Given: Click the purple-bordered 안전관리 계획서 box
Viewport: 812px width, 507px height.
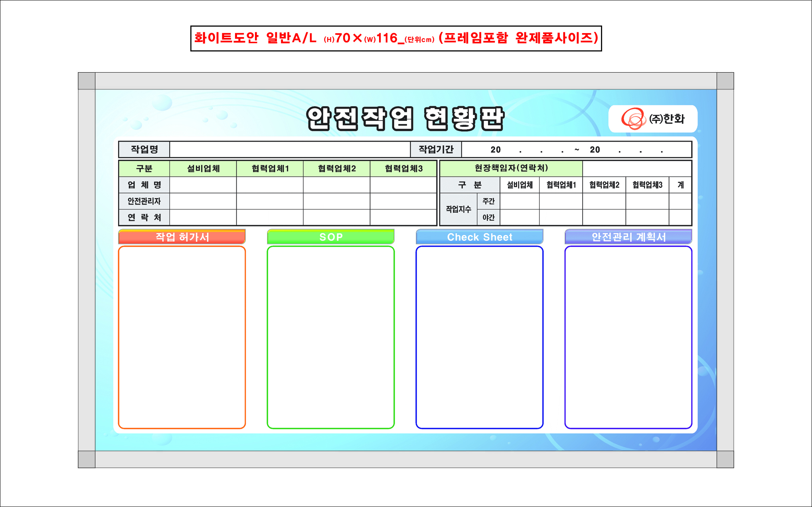Looking at the screenshot, I should (628, 337).
